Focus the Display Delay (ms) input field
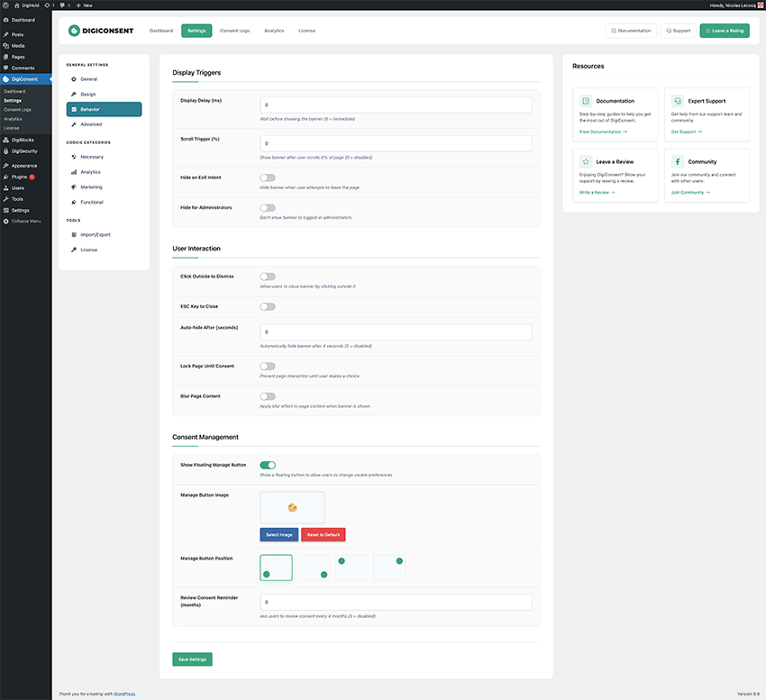This screenshot has height=700, width=766. (x=396, y=105)
